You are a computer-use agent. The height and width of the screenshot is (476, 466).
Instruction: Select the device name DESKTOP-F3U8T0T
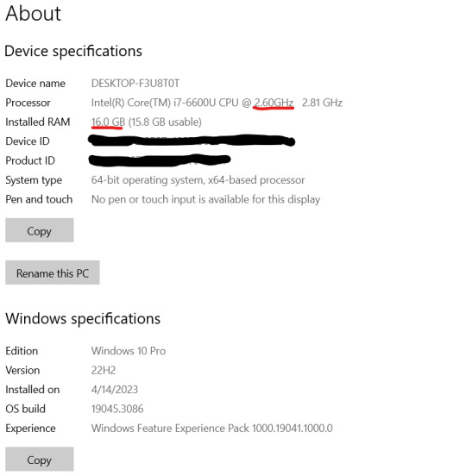pos(135,83)
